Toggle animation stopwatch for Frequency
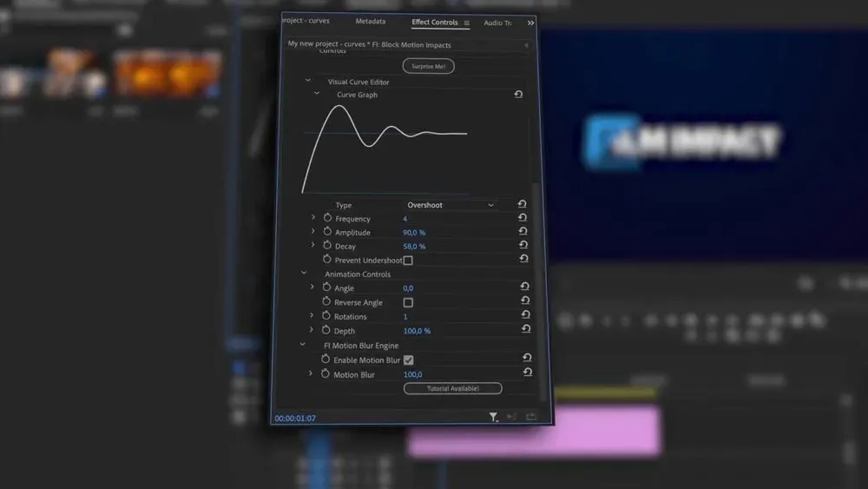 [328, 218]
